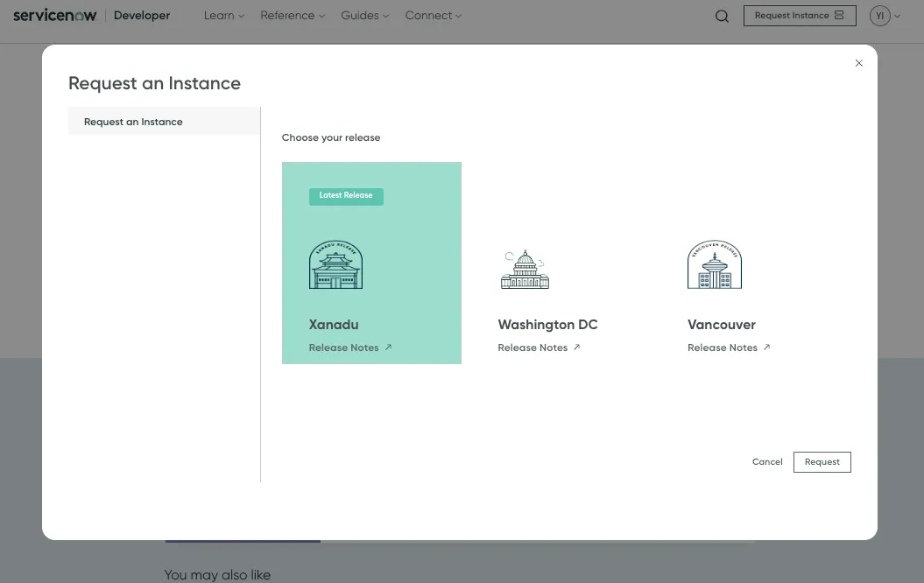This screenshot has height=583, width=924.
Task: Click the ServiceNow logo
Action: click(x=55, y=15)
